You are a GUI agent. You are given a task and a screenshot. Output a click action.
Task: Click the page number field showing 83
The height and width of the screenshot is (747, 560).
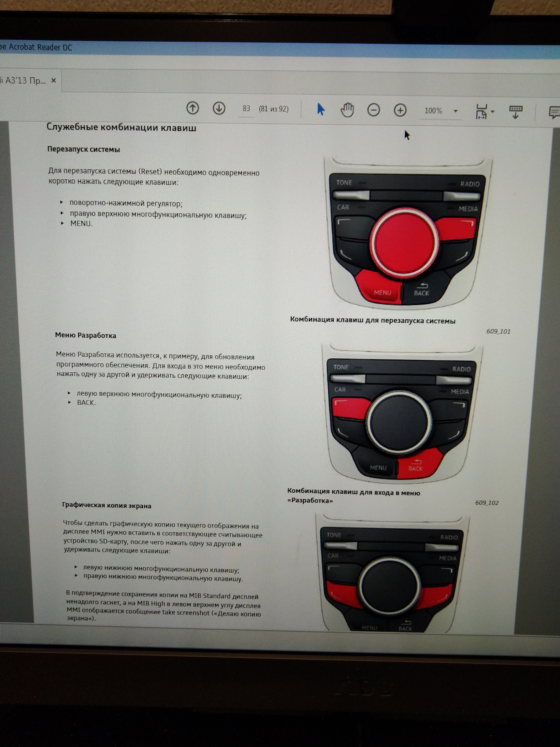(x=246, y=109)
